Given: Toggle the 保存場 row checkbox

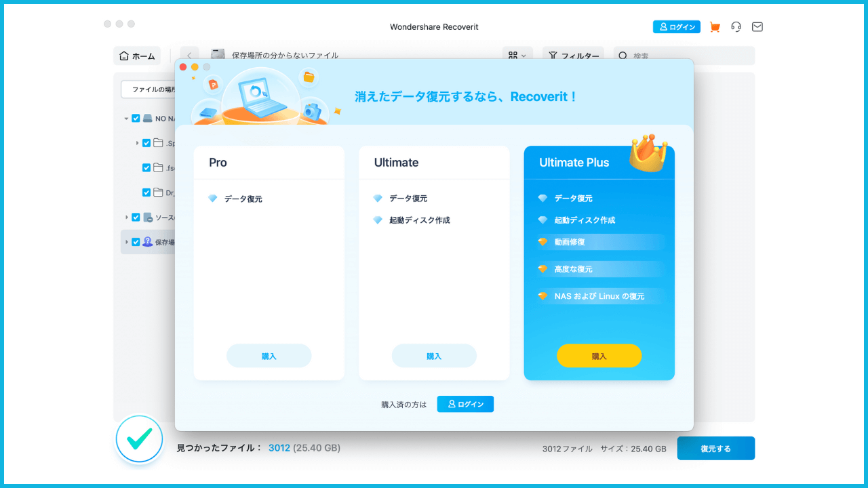Looking at the screenshot, I should (x=136, y=242).
